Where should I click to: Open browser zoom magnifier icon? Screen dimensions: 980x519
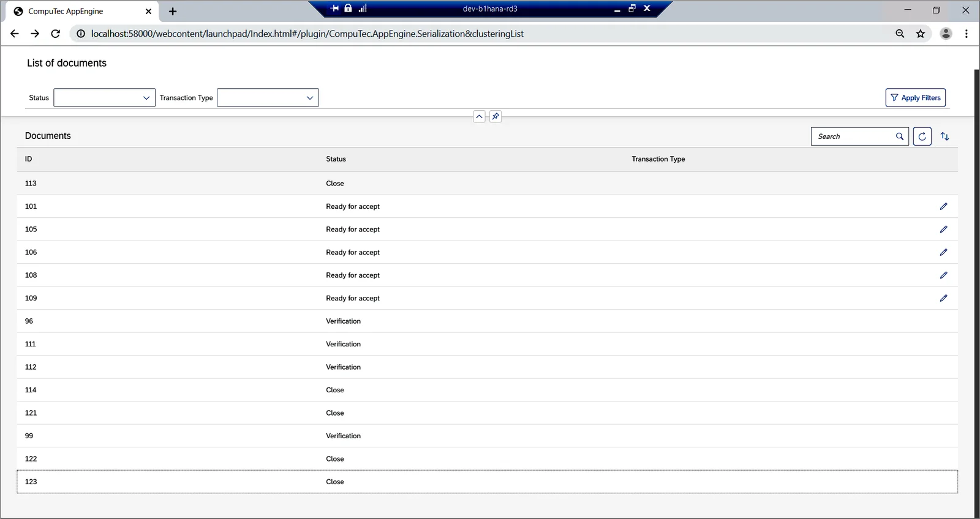pyautogui.click(x=900, y=34)
